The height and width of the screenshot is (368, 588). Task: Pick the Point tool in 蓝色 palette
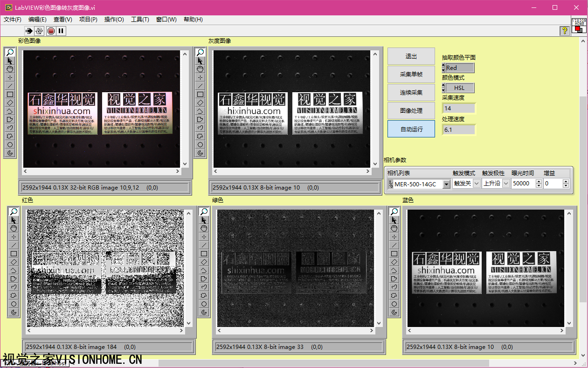[x=394, y=237]
